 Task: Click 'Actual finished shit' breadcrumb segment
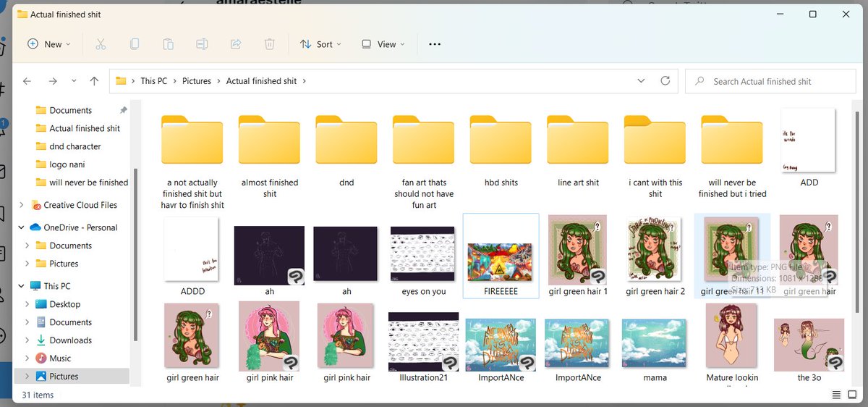point(261,81)
